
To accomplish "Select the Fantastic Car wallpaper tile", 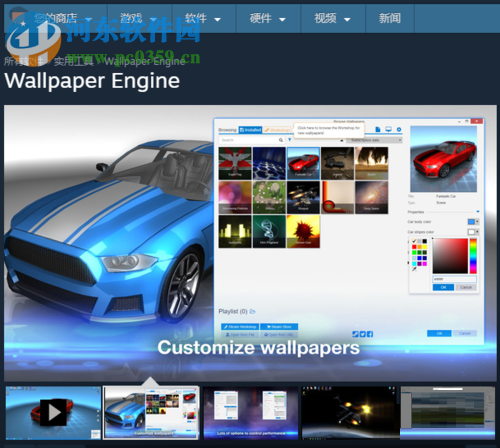I will click(303, 163).
